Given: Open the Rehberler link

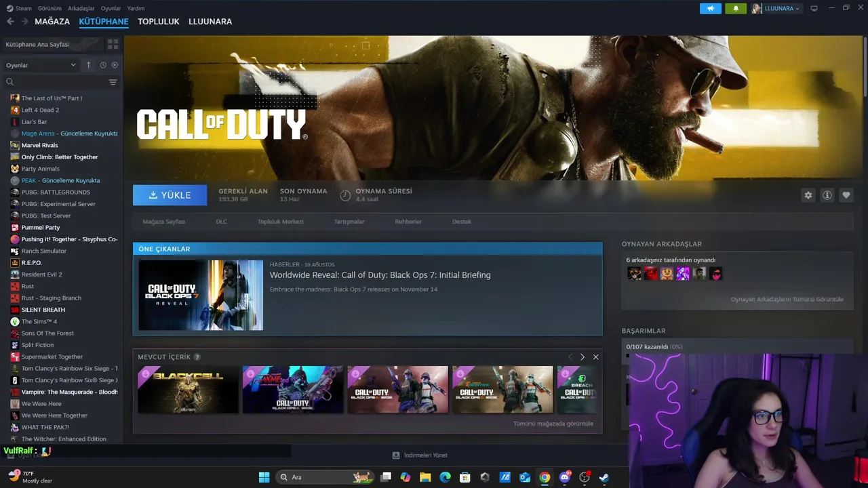Looking at the screenshot, I should (408, 222).
